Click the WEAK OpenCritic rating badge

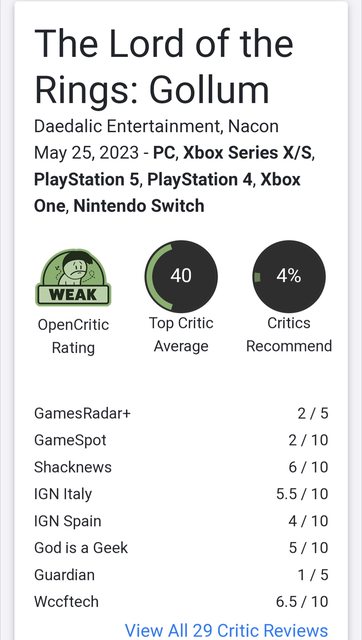coord(73,278)
